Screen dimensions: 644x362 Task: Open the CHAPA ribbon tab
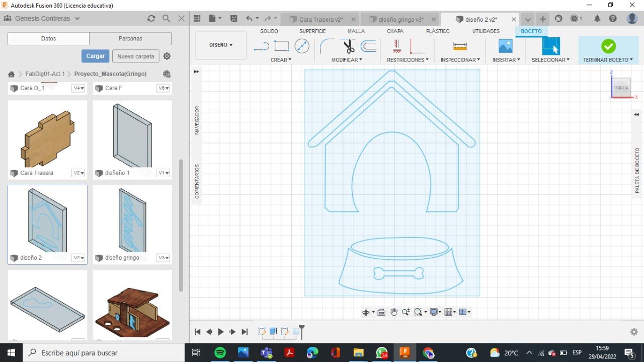point(395,31)
